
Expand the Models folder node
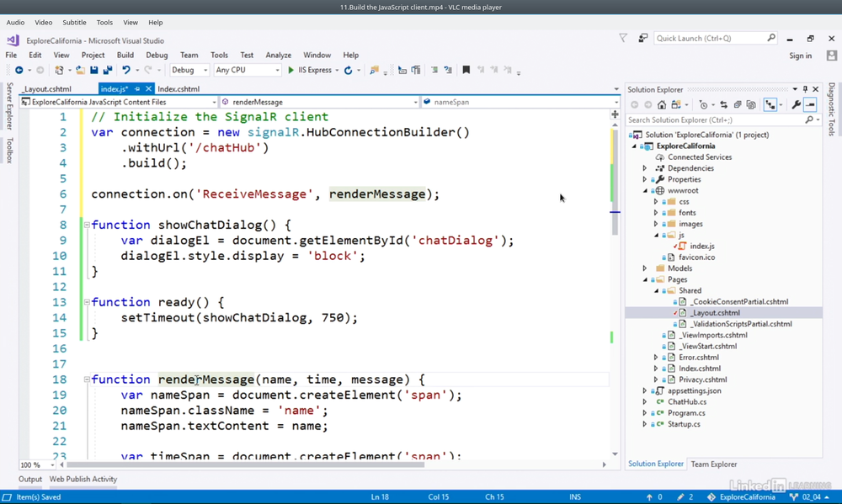click(x=645, y=268)
